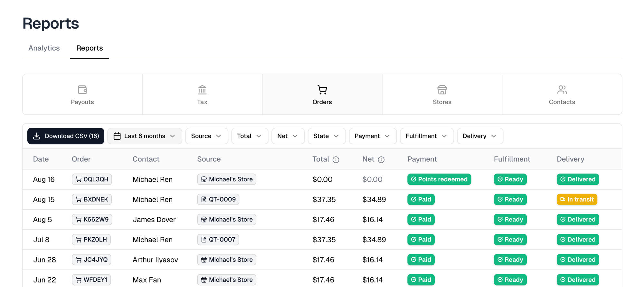Click the Order column header
Screen dimensions: 644x287
tap(81, 159)
